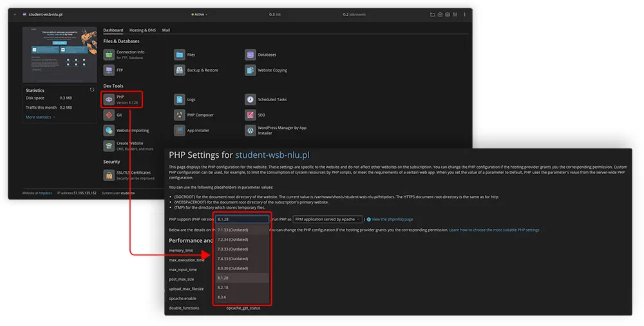This screenshot has height=326, width=644.
Task: Open App Installer icon
Action: pyautogui.click(x=180, y=130)
